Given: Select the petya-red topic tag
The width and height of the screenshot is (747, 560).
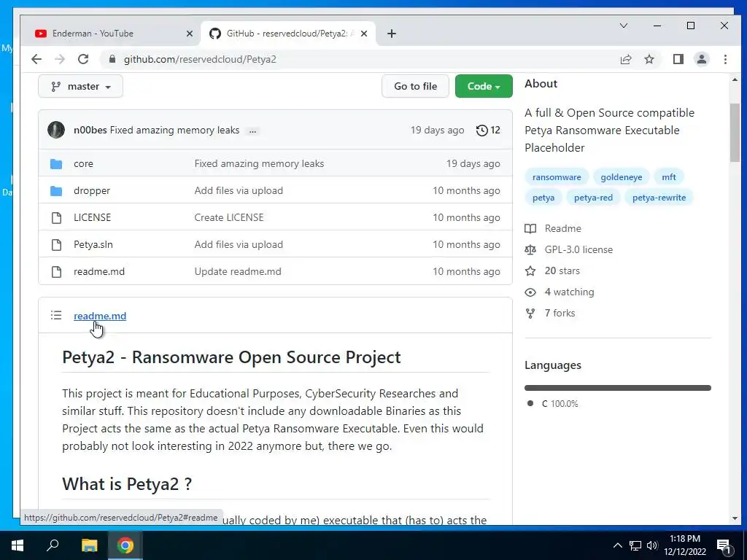Looking at the screenshot, I should 593,198.
